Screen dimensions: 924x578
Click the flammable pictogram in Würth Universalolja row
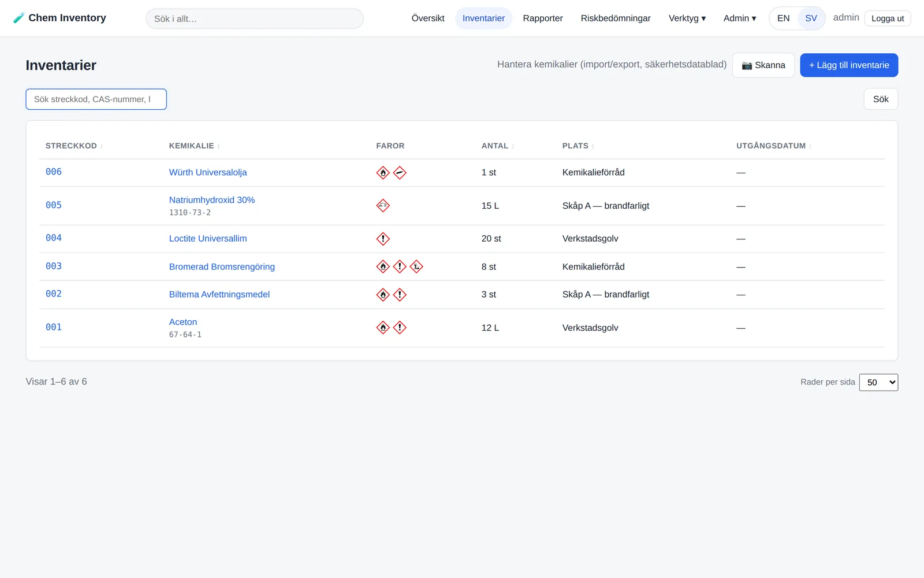(383, 173)
